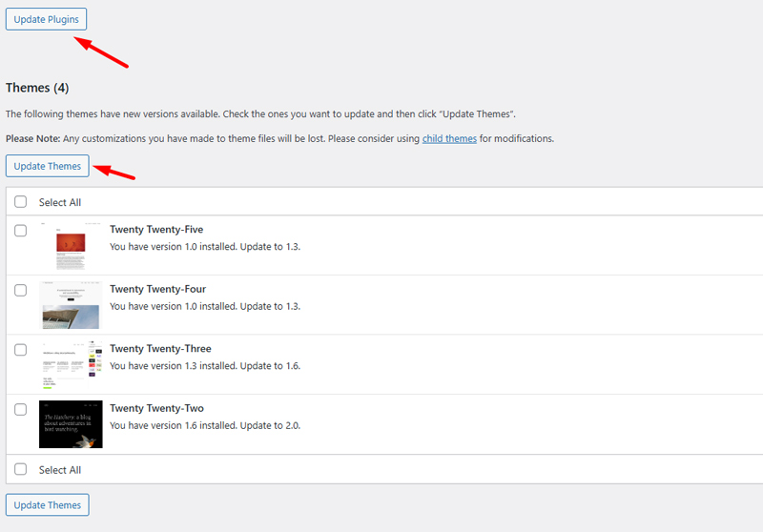This screenshot has height=532, width=763.
Task: Select the Twenty Twenty-Three theme title text
Action: point(160,349)
